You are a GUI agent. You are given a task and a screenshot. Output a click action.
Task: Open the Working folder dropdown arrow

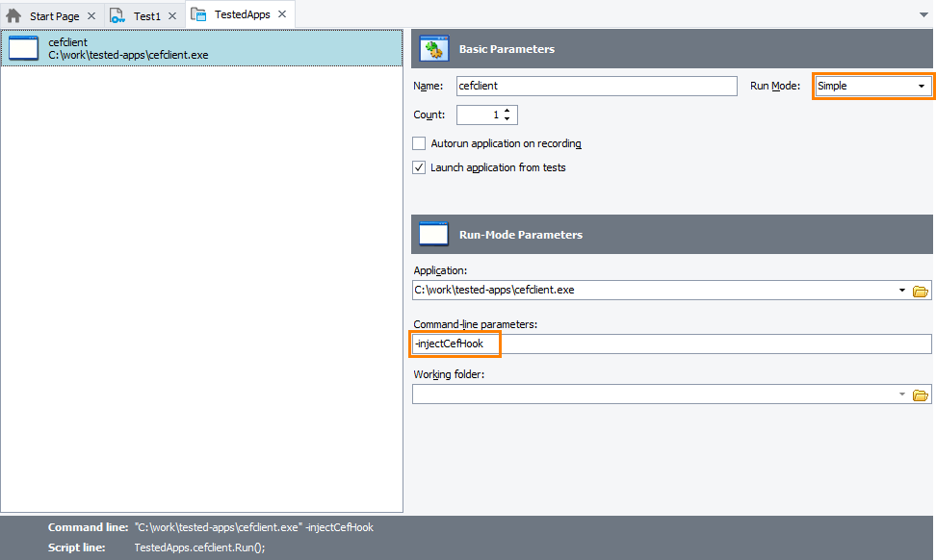pyautogui.click(x=904, y=394)
